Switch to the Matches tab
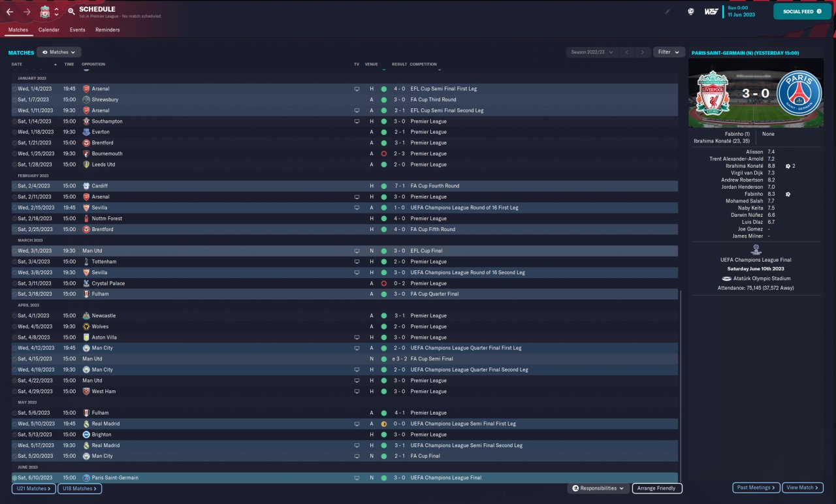 (18, 30)
